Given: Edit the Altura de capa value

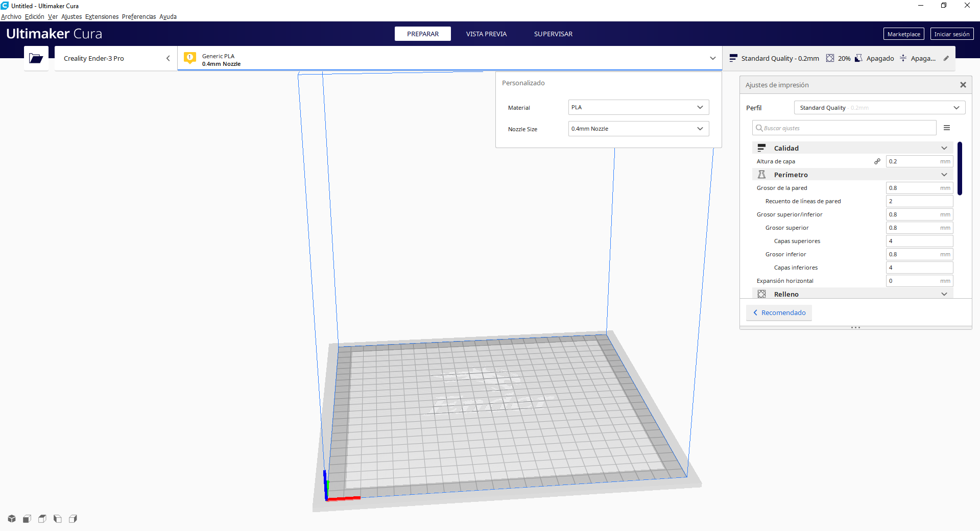Looking at the screenshot, I should [919, 161].
